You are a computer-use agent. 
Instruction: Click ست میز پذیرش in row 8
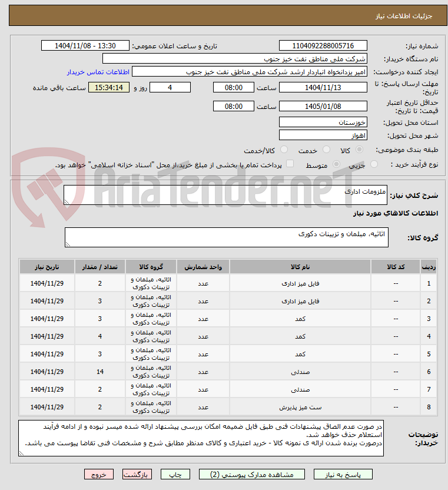(300, 407)
